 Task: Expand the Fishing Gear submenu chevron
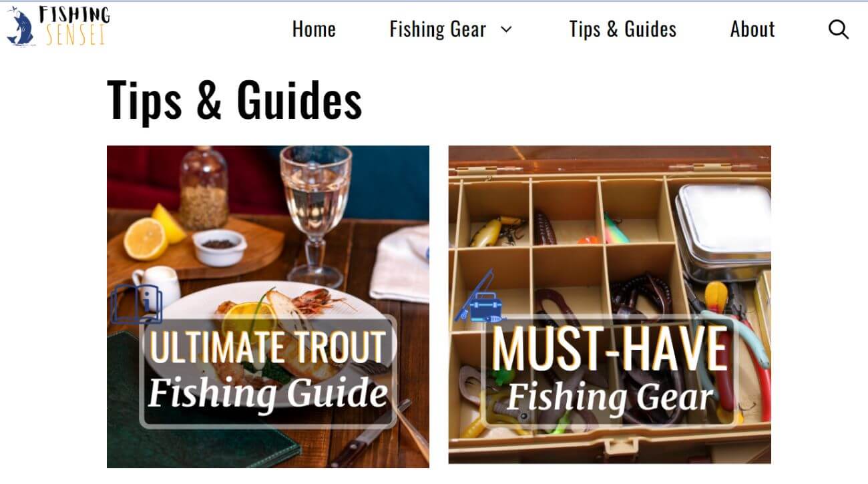[506, 29]
